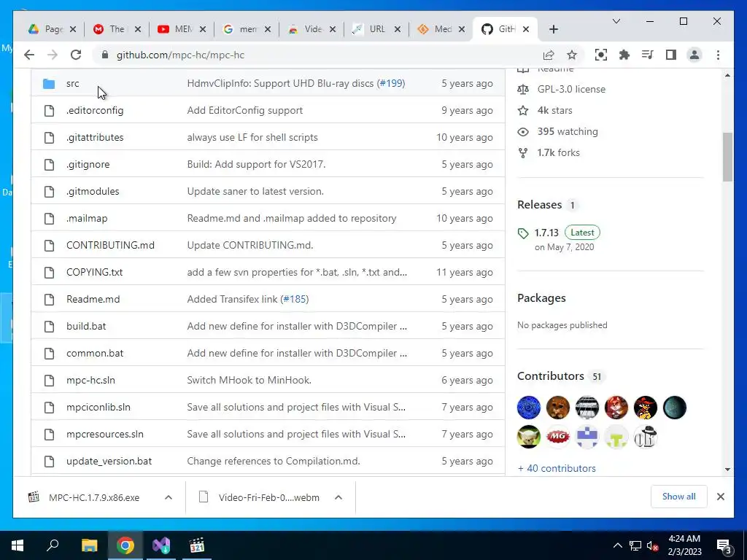Open mpc-hc.sln file
Screen dimensions: 747x560
(x=90, y=380)
